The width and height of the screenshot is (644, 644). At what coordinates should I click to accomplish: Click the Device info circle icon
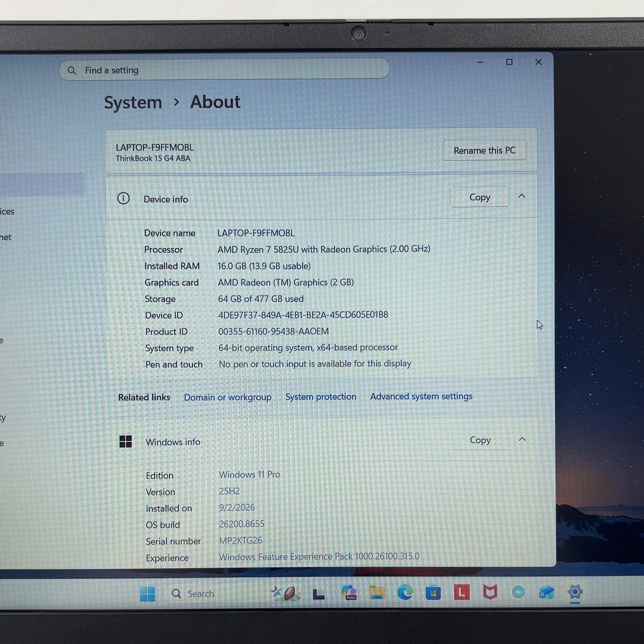click(x=123, y=198)
